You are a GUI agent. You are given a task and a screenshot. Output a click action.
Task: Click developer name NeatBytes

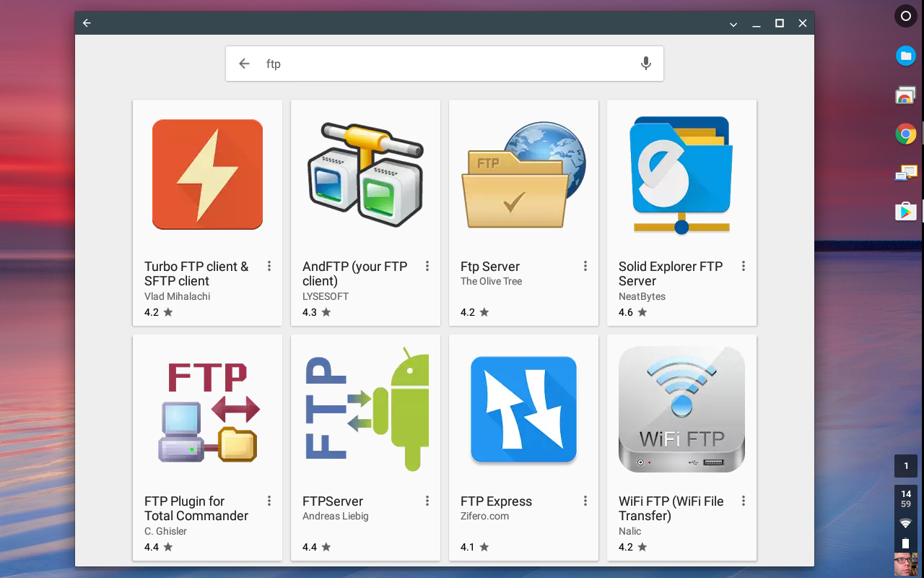642,296
